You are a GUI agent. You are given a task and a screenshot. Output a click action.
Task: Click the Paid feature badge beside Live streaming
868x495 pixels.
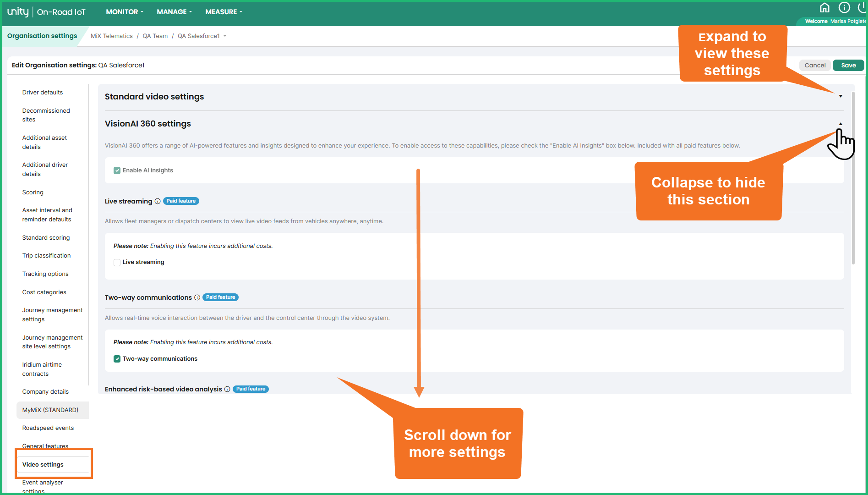click(x=180, y=201)
